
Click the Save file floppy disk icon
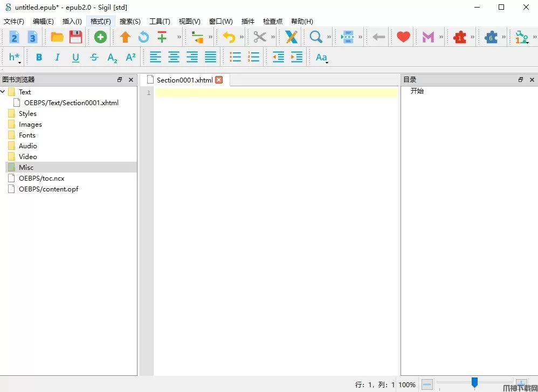pyautogui.click(x=75, y=37)
